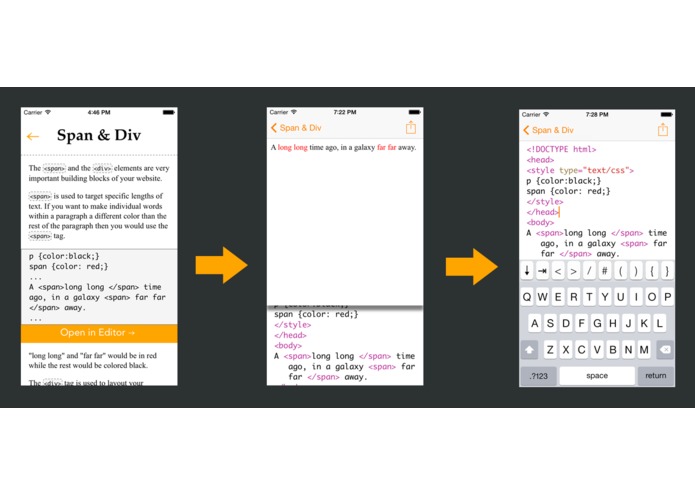695x494 pixels.
Task: Tap the B key
Action: pyautogui.click(x=613, y=350)
